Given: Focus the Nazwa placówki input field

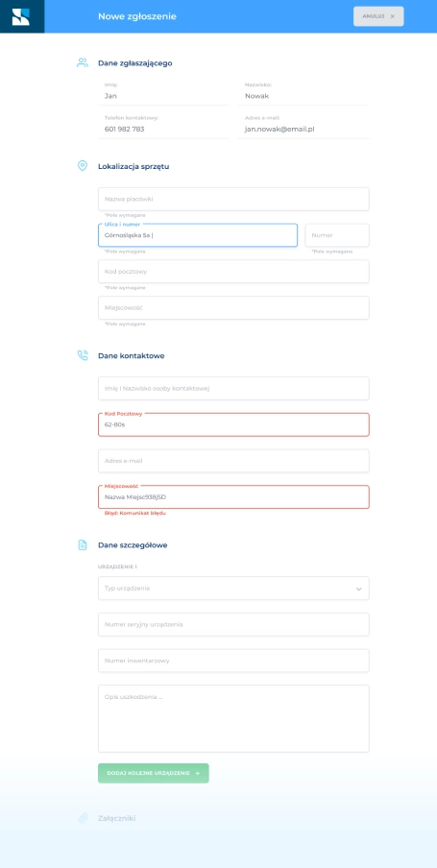Looking at the screenshot, I should tap(233, 199).
